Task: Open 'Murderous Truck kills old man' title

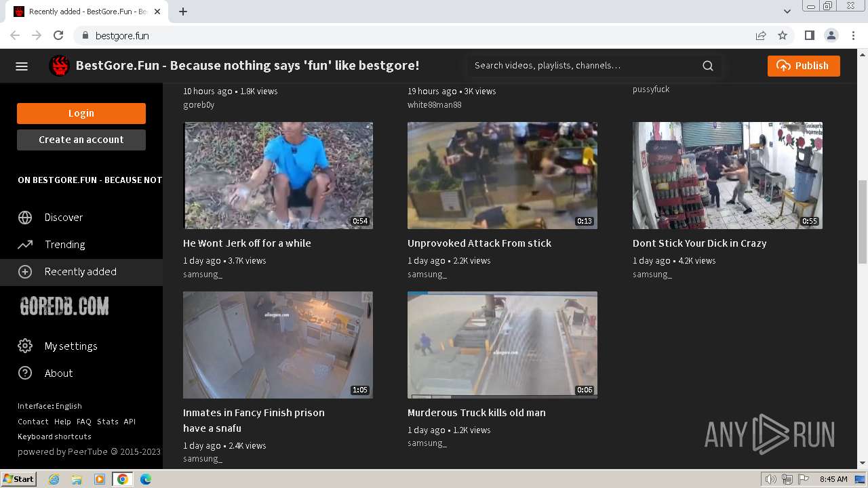Action: point(477,413)
